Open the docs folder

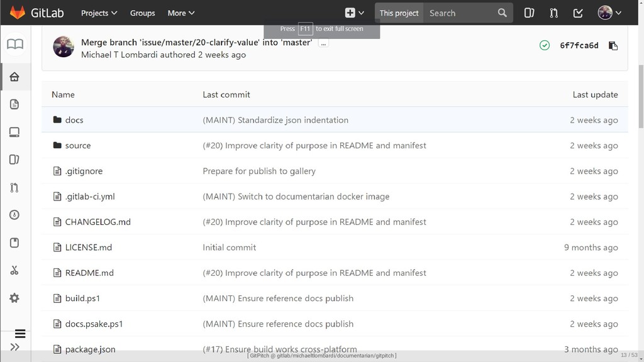coord(74,120)
